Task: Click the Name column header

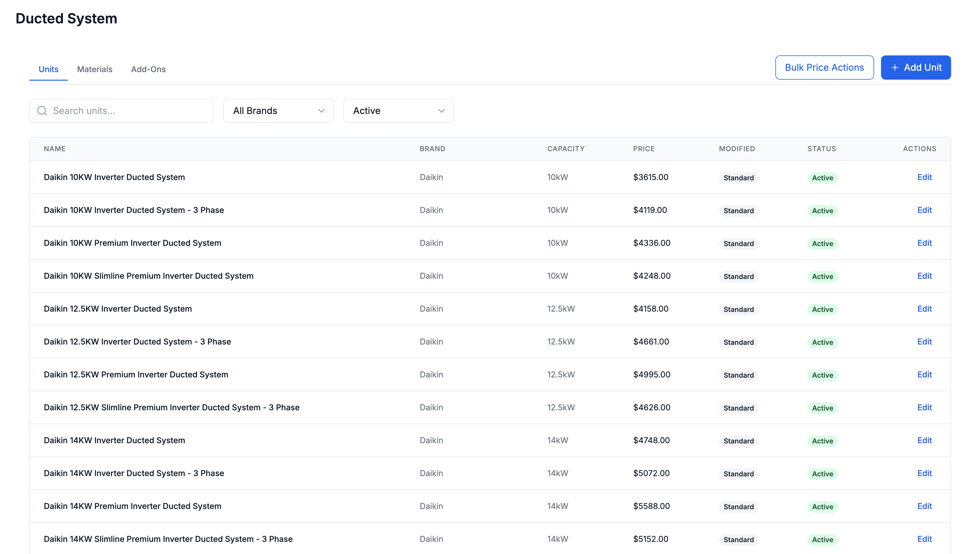Action: (55, 149)
